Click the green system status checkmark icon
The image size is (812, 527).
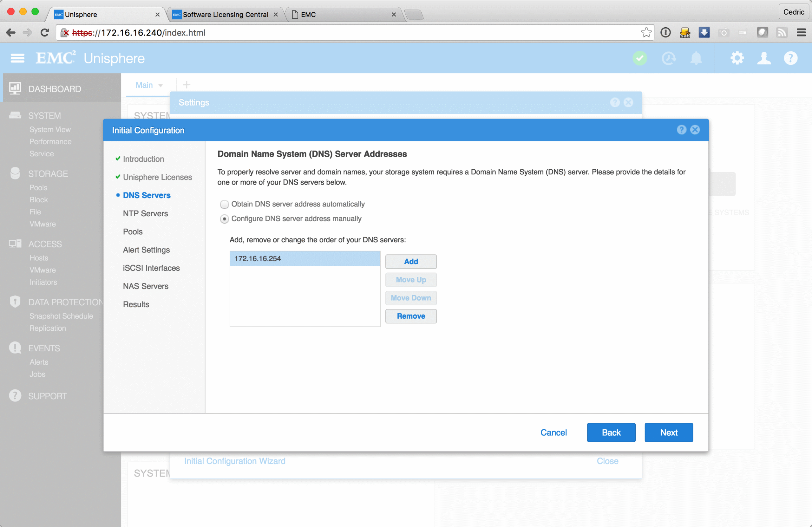(x=640, y=58)
